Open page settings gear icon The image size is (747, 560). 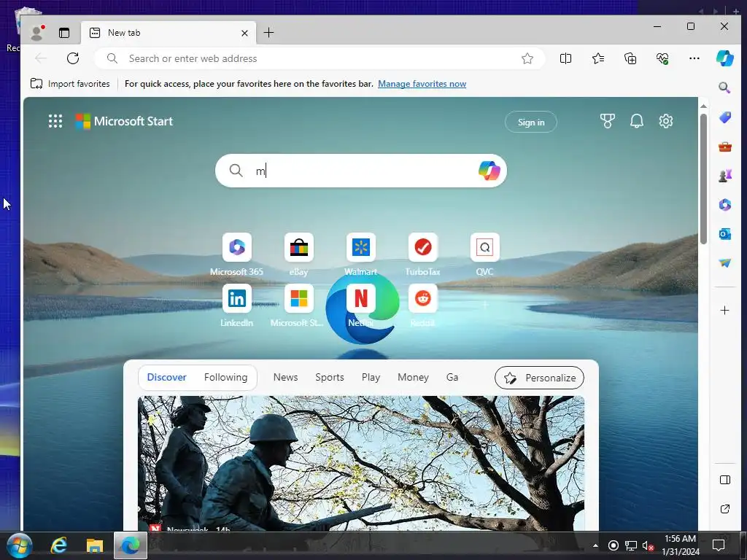665,122
